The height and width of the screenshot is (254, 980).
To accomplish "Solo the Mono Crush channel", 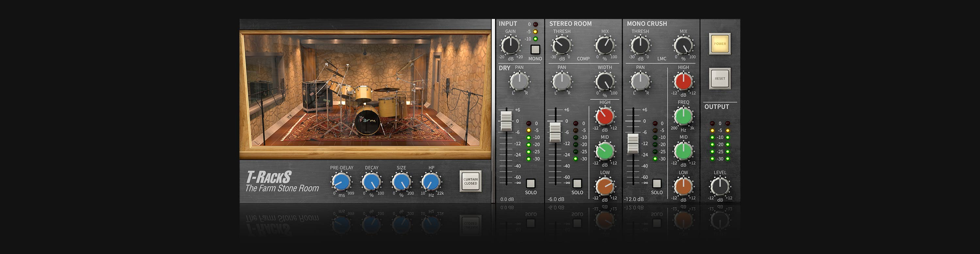I will tap(657, 183).
